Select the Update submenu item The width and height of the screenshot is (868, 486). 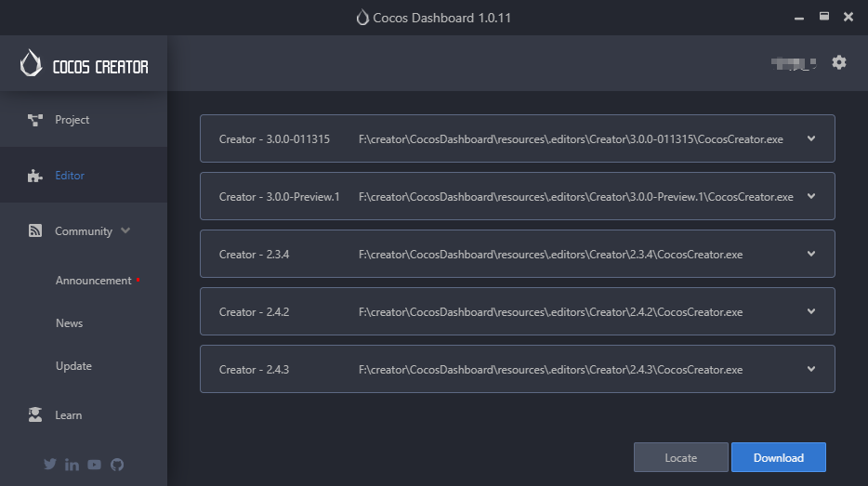coord(73,366)
